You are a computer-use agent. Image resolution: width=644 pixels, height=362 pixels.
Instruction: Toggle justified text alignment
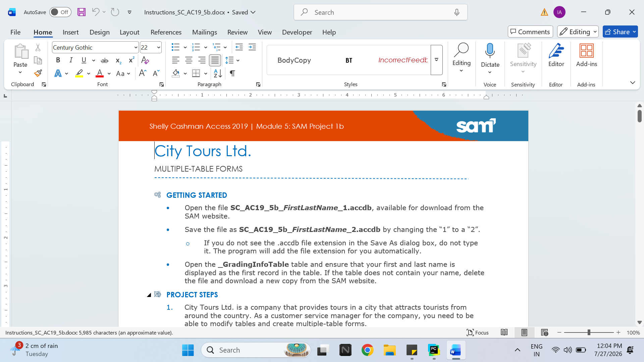click(215, 60)
